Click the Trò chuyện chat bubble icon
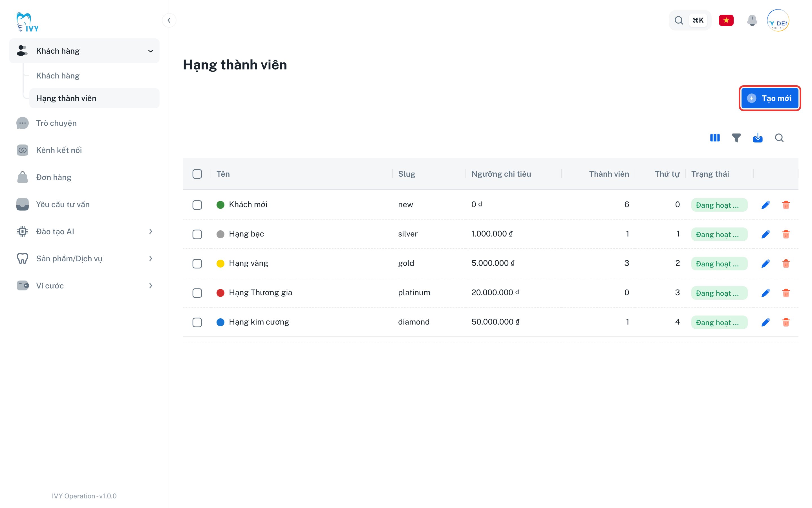 point(23,123)
